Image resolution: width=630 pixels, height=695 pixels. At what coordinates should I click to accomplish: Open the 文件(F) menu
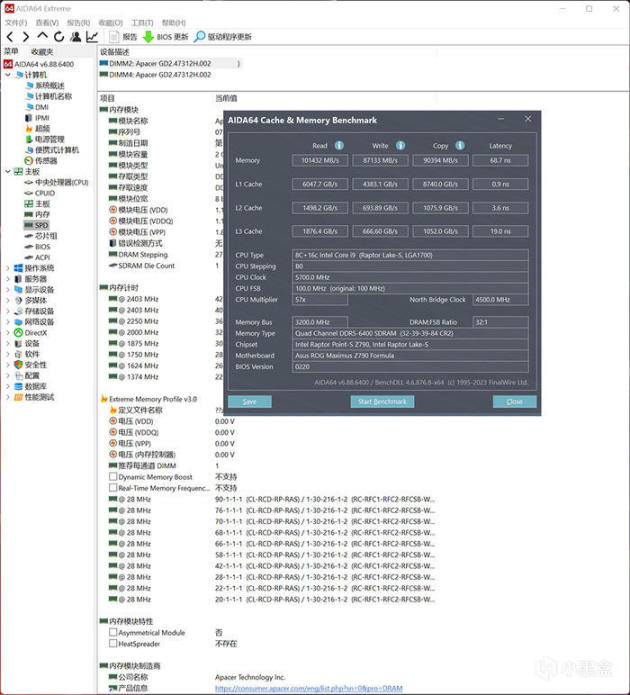tap(16, 23)
